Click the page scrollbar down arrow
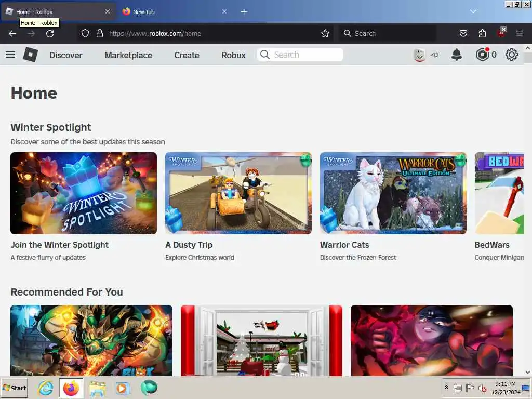The width and height of the screenshot is (532, 399). pyautogui.click(x=528, y=372)
